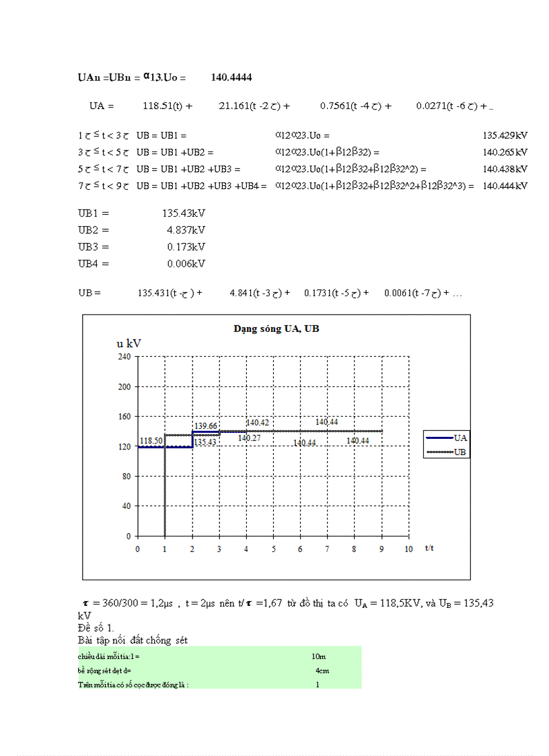Click the "135.429kV" result value
Image resolution: width=549 pixels, height=756 pixels.
(507, 135)
